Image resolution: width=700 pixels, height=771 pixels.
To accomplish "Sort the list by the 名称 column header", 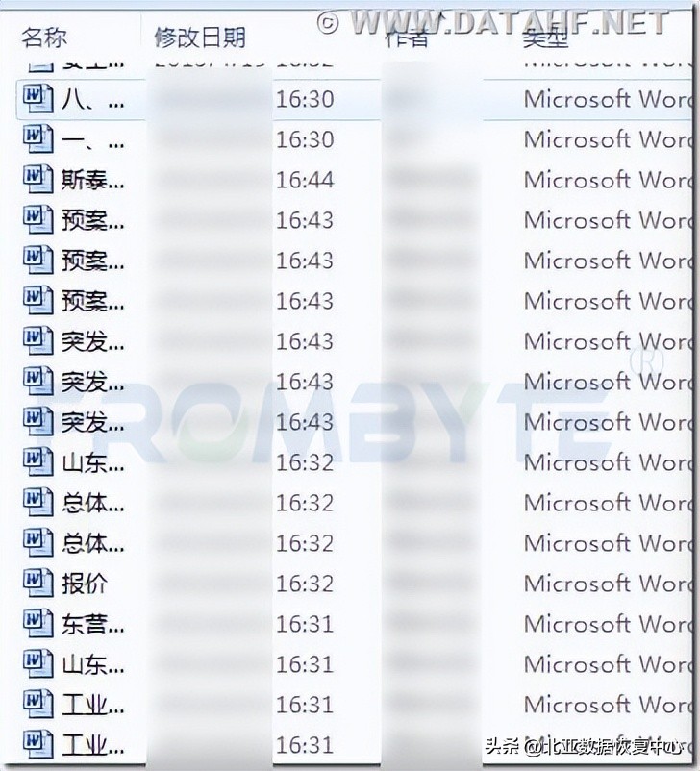I will point(44,37).
